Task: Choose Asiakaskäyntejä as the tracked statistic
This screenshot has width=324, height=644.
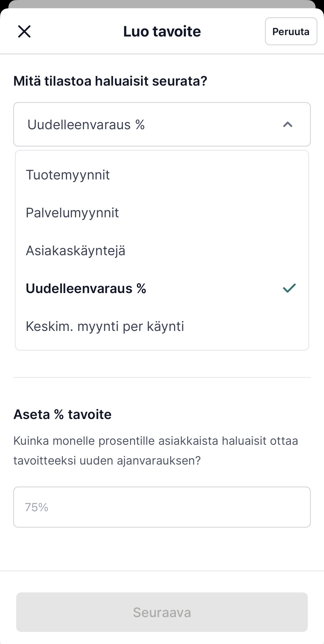Action: [x=76, y=251]
